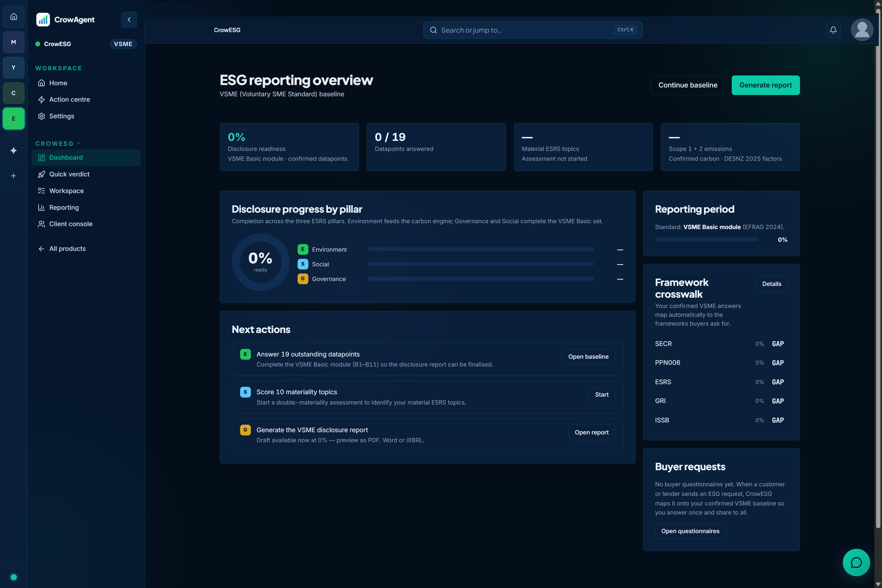Open the Workspace nav item

[86, 190]
